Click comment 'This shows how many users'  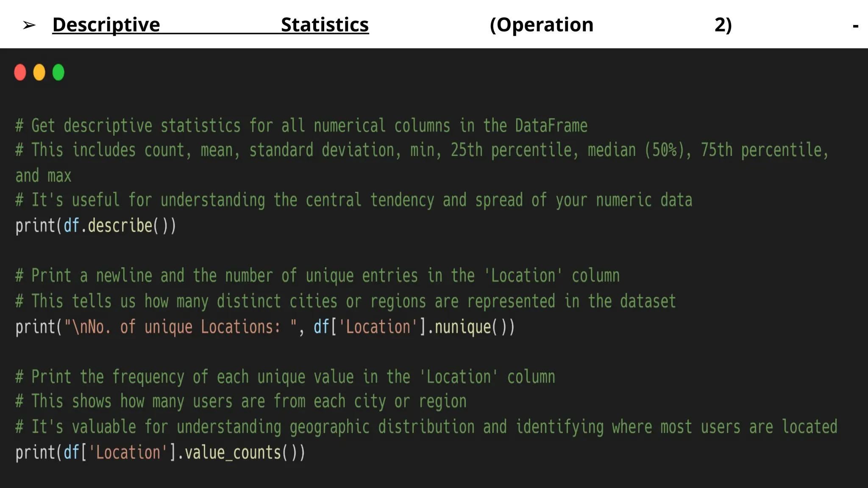pos(241,401)
